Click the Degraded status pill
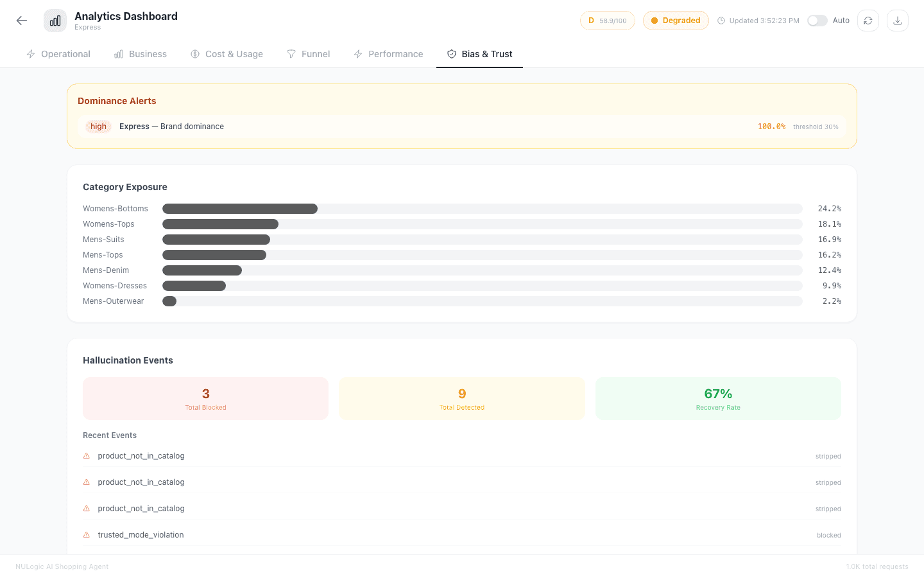This screenshot has width=924, height=578. point(676,20)
